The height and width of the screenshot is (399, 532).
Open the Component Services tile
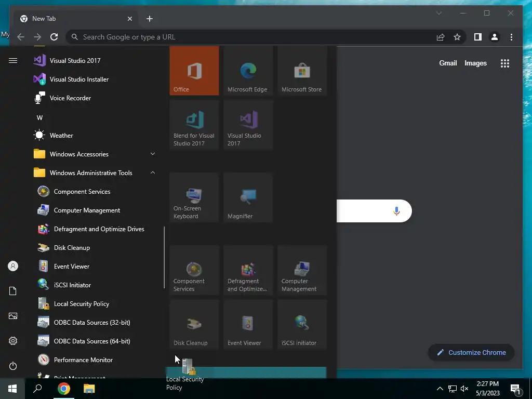tap(194, 270)
